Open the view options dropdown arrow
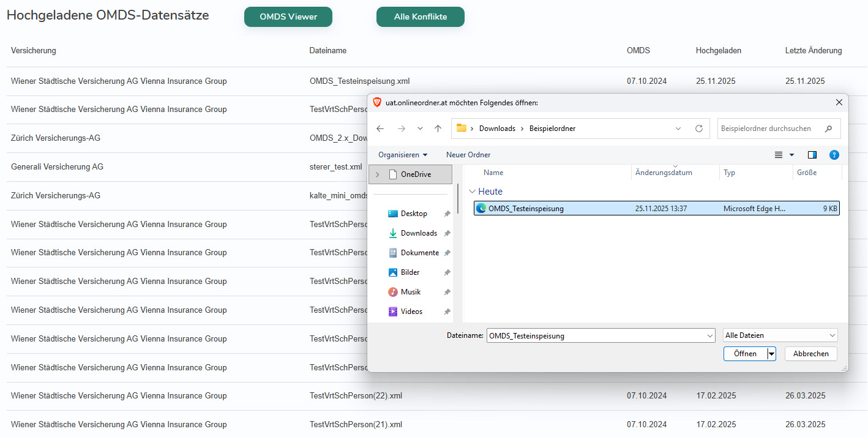Viewport: 868px width, 437px height. click(791, 155)
